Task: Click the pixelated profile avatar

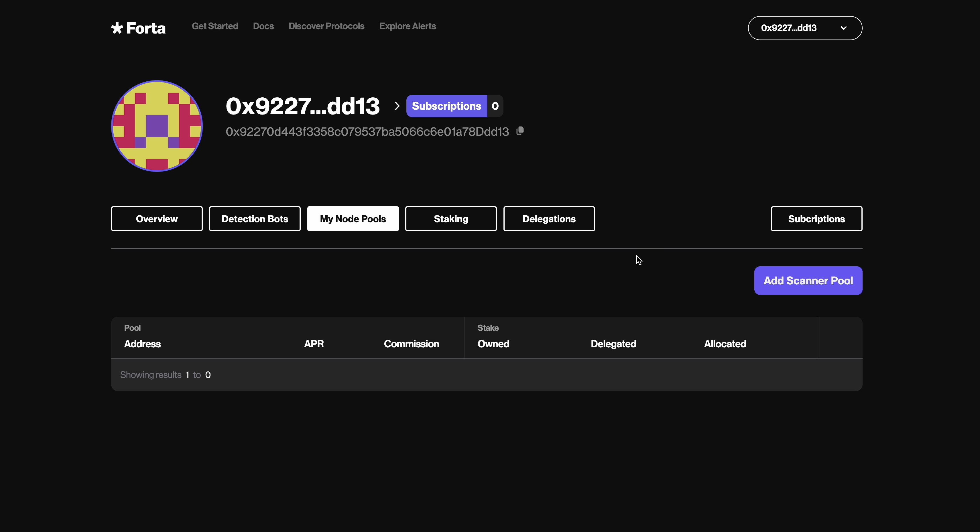Action: point(157,126)
